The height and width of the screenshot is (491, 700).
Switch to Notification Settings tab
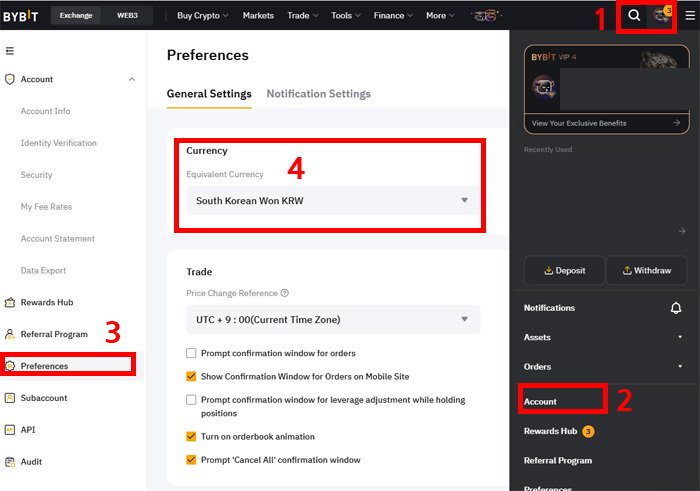[319, 94]
